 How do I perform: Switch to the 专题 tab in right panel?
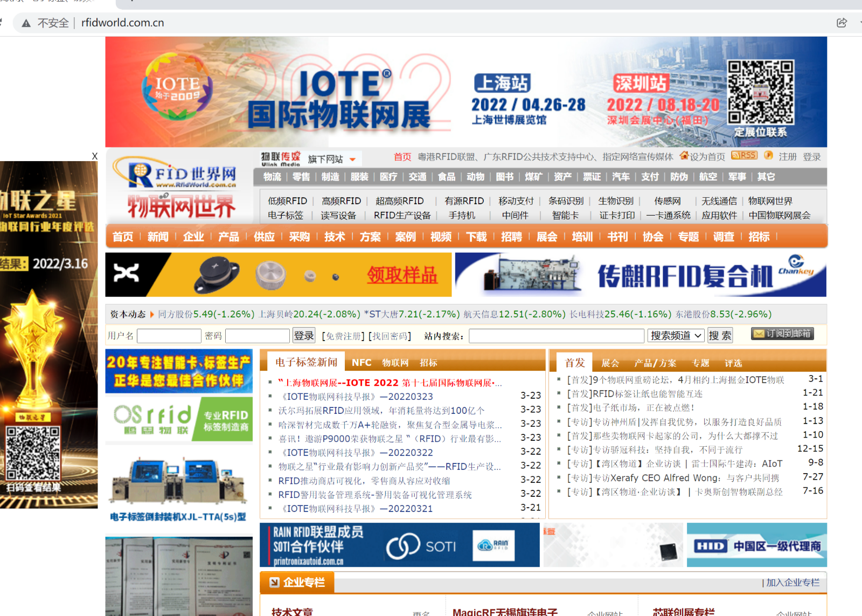tap(701, 363)
